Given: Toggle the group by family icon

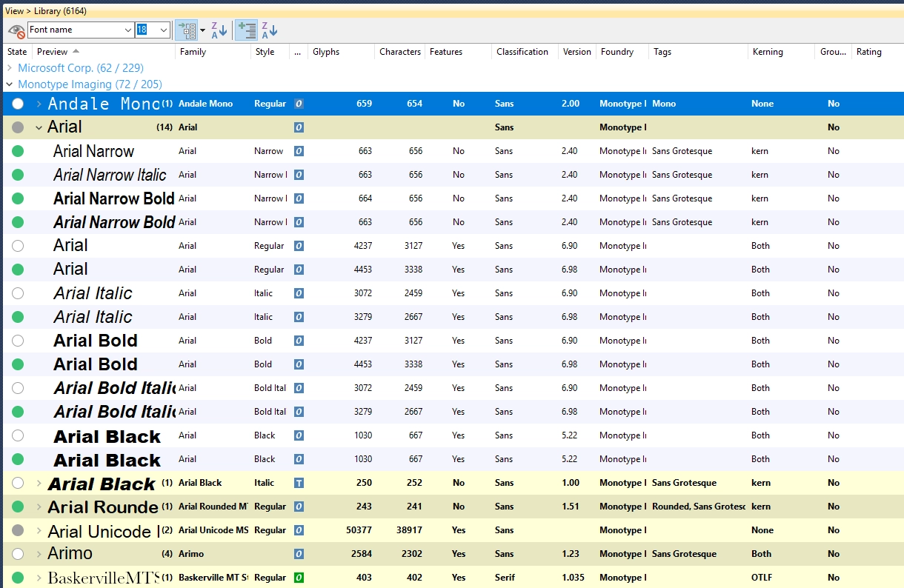Looking at the screenshot, I should point(246,30).
